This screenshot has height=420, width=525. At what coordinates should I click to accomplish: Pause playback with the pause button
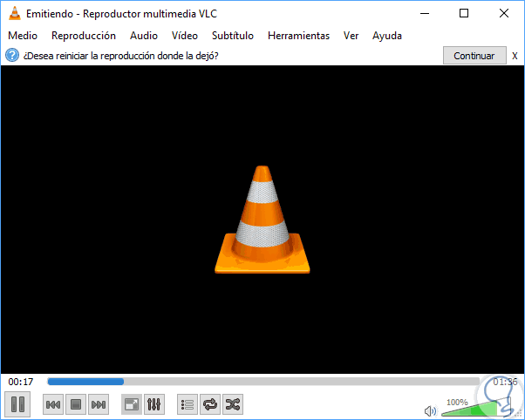click(17, 404)
